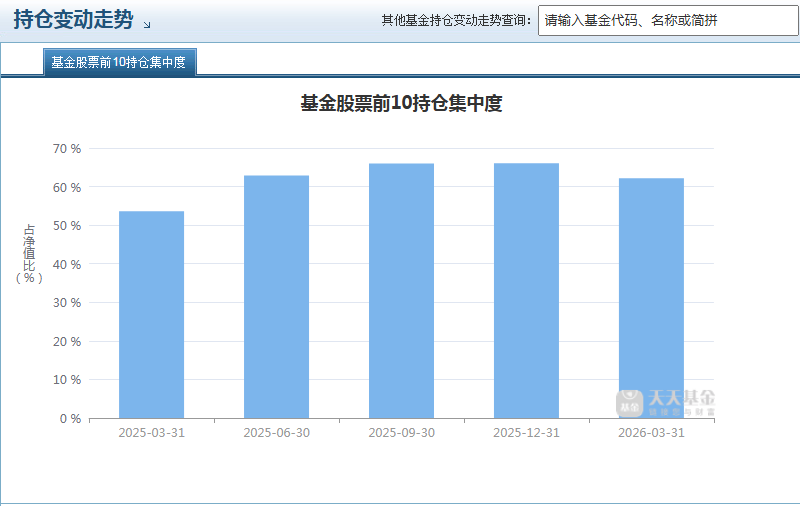
Task: Click the 0 % y-axis label
Action: tap(70, 419)
